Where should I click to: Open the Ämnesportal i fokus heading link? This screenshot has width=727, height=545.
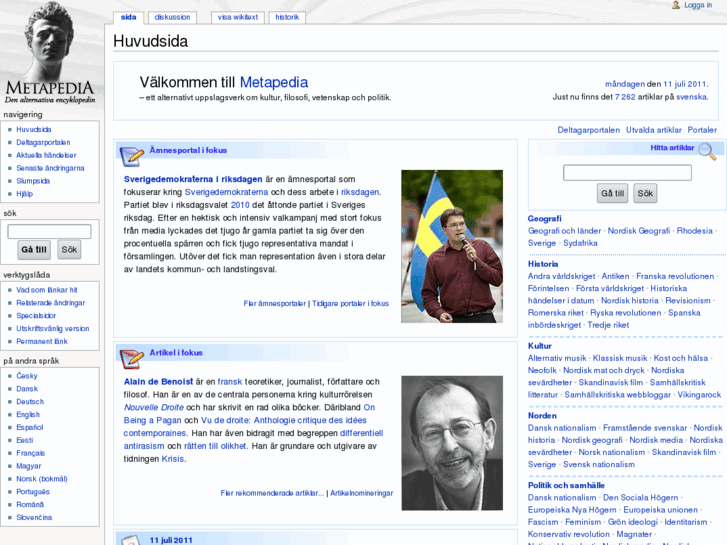click(188, 150)
